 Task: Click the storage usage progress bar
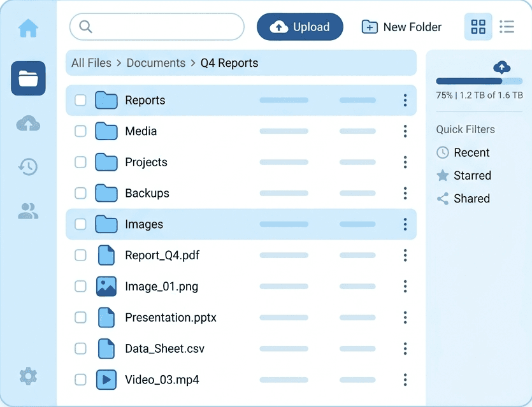(x=479, y=81)
